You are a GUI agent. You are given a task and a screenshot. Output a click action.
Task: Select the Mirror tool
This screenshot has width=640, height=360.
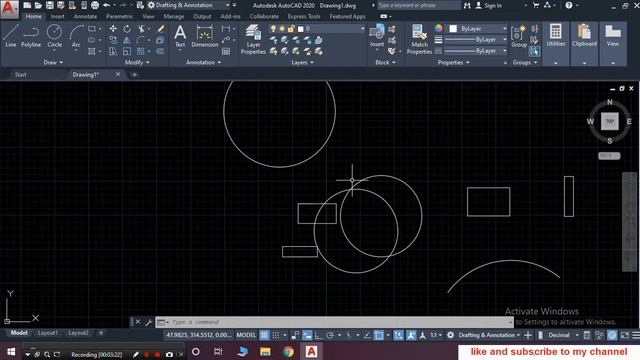click(x=127, y=40)
